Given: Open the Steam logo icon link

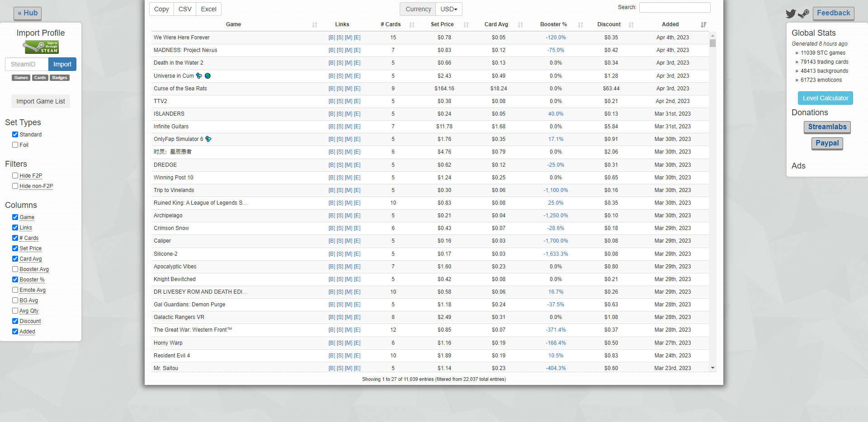Looking at the screenshot, I should click(x=803, y=14).
